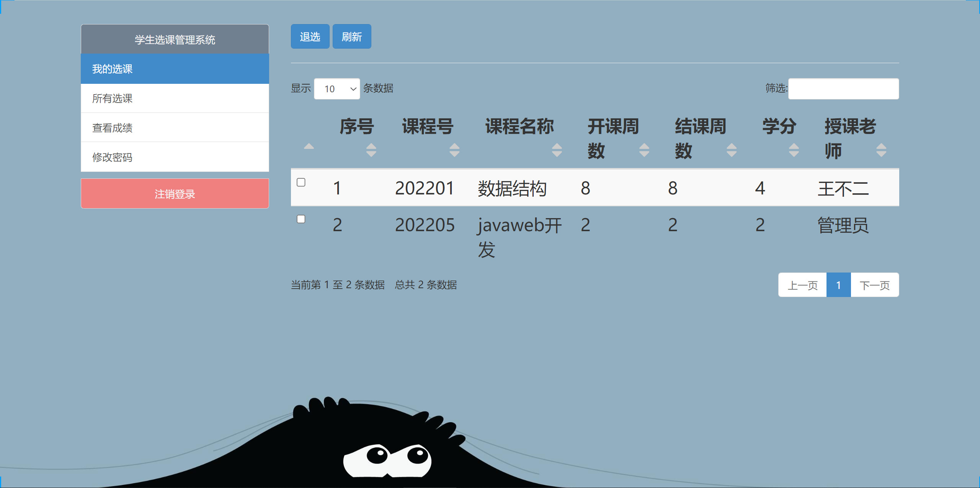Go to the next page with 下一页
The height and width of the screenshot is (488, 980).
[x=875, y=285]
